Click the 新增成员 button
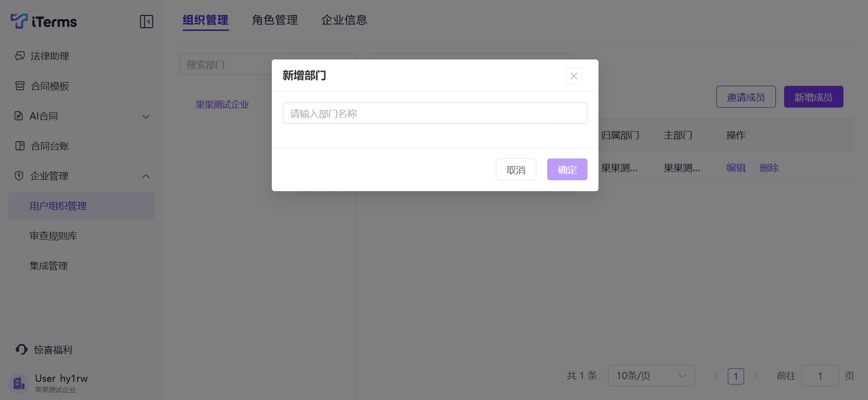Screen dimensions: 868x400 814,97
